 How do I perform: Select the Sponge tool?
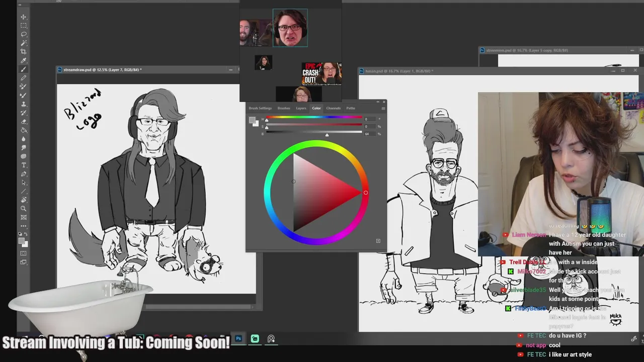point(24,156)
